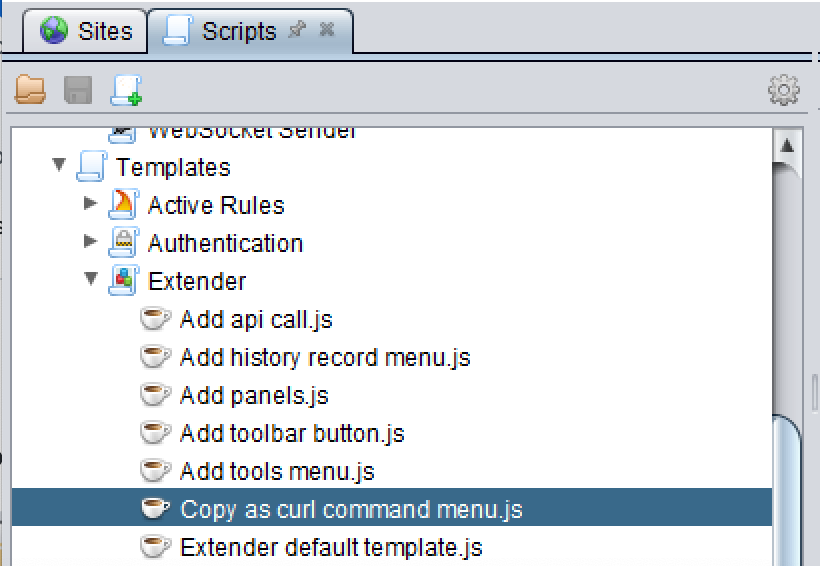Click the Save script floppy icon
This screenshot has width=820, height=566.
click(78, 89)
